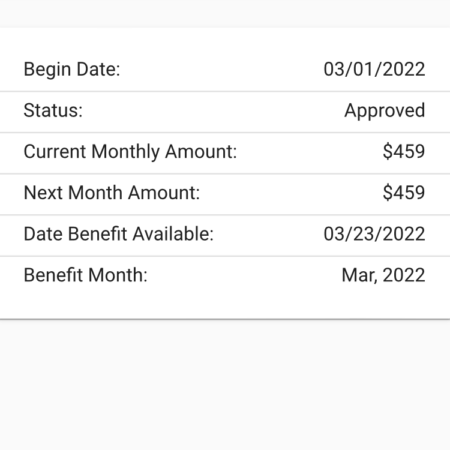
Task: Click the "Next Month Amount:" label
Action: click(x=112, y=193)
